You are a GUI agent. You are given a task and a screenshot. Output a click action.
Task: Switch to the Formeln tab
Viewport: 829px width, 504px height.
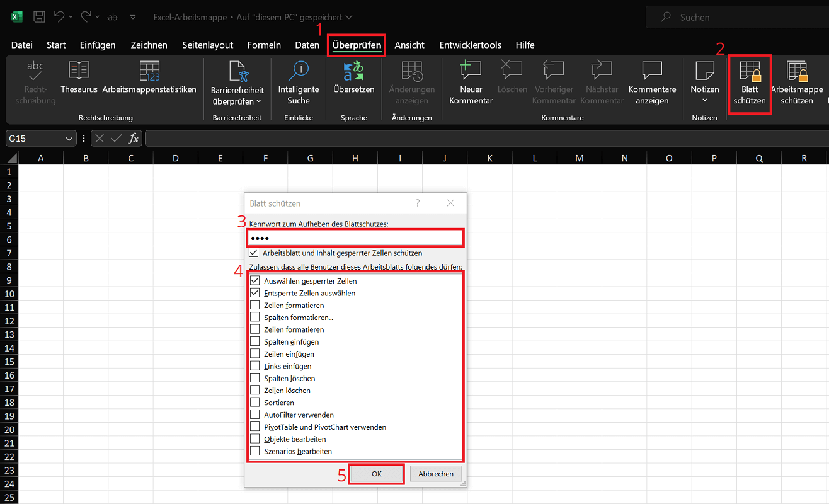pyautogui.click(x=264, y=45)
